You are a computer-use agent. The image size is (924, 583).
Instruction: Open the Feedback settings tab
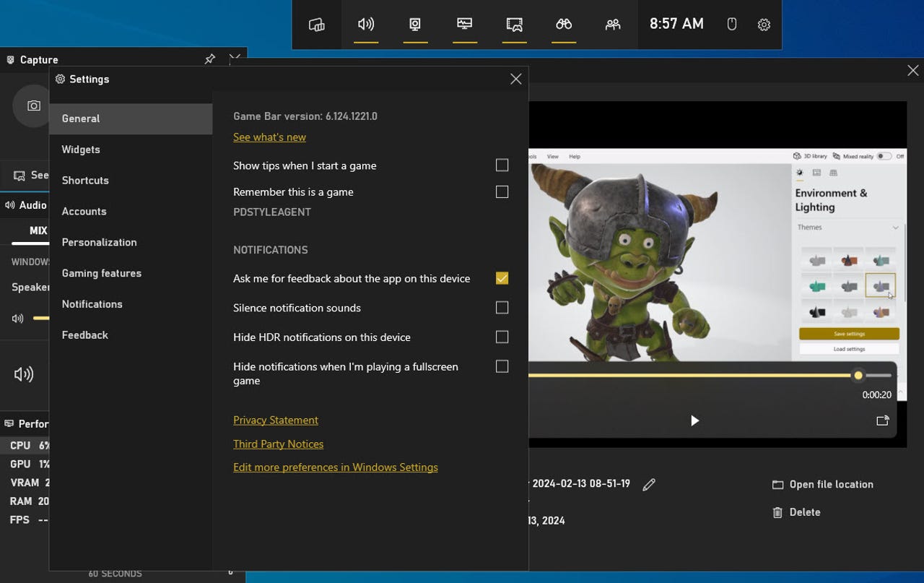pyautogui.click(x=131, y=335)
